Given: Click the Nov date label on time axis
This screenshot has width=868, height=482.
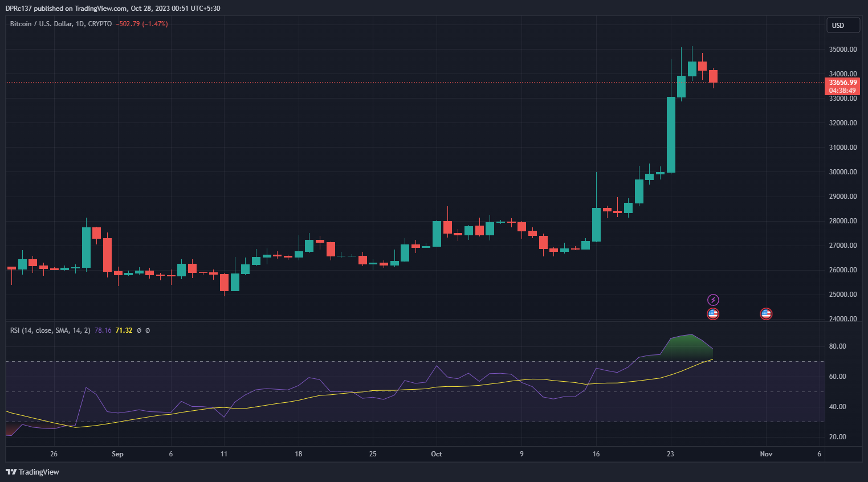Looking at the screenshot, I should [x=766, y=454].
